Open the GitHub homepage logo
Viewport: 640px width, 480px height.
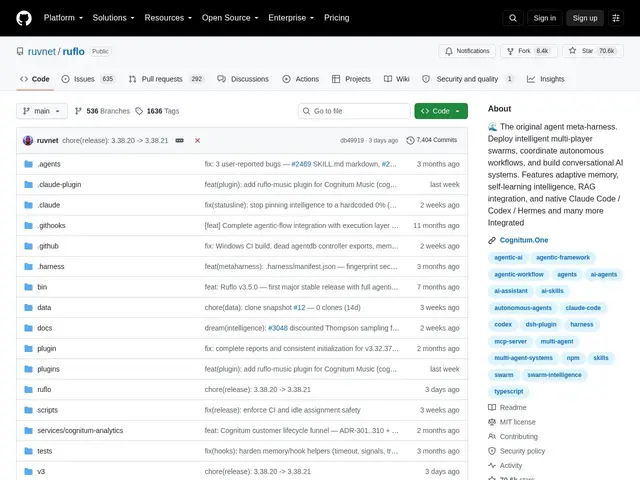[24, 18]
